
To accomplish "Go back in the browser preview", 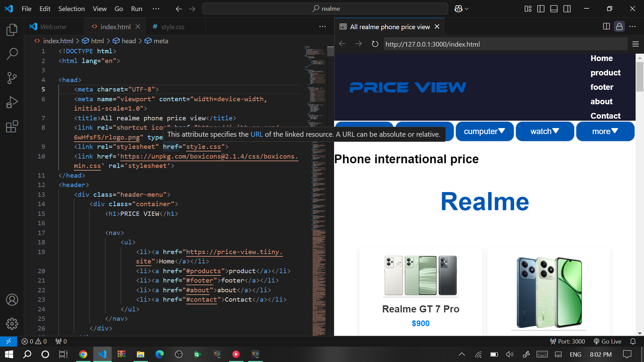I will point(342,44).
